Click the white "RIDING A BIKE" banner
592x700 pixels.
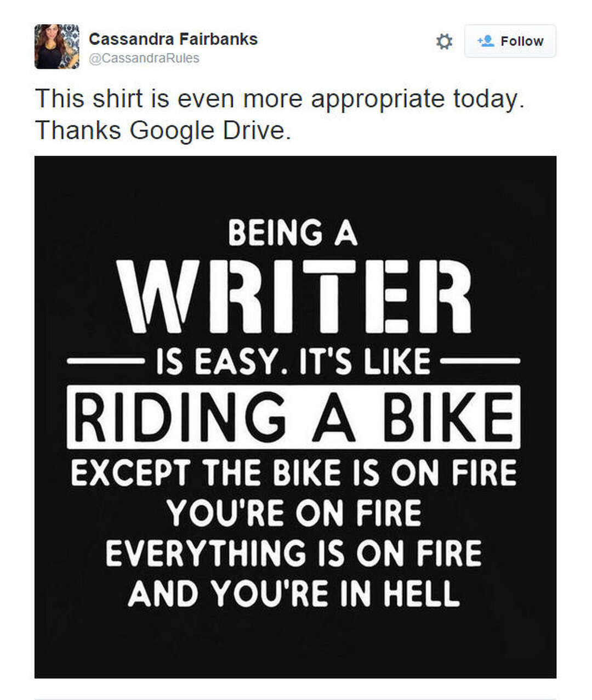(x=293, y=416)
